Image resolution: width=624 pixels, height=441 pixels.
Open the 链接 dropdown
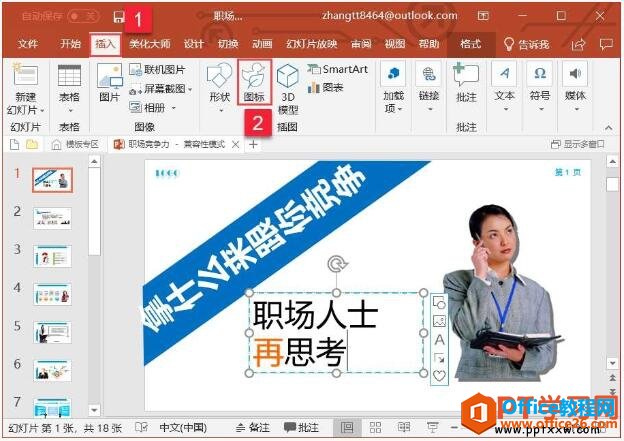point(429,88)
